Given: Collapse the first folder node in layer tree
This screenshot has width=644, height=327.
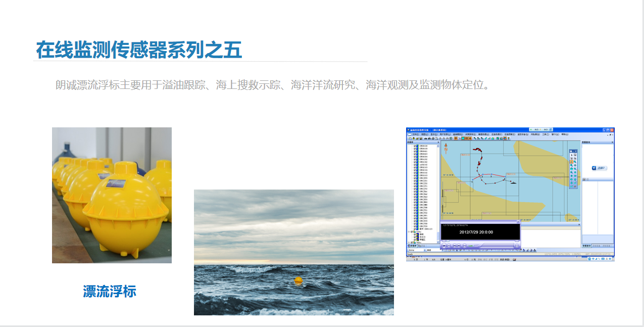Looking at the screenshot, I should tap(409, 232).
